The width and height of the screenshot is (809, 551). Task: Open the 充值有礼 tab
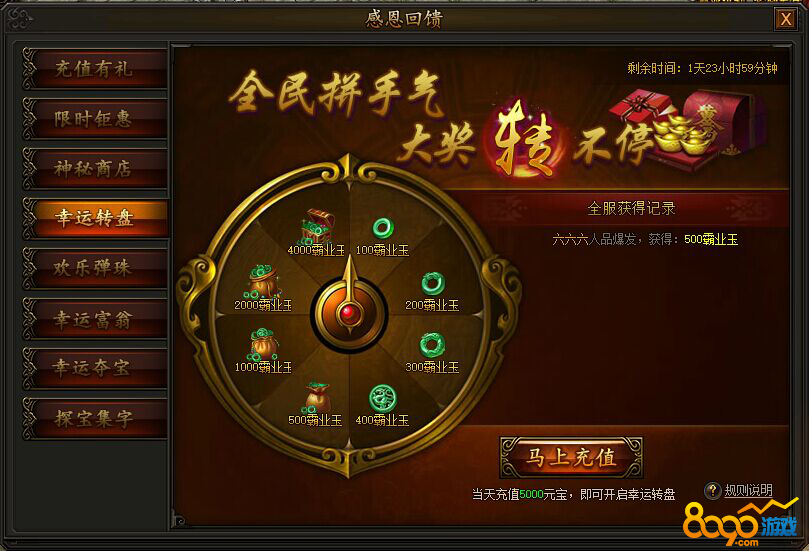[x=95, y=69]
